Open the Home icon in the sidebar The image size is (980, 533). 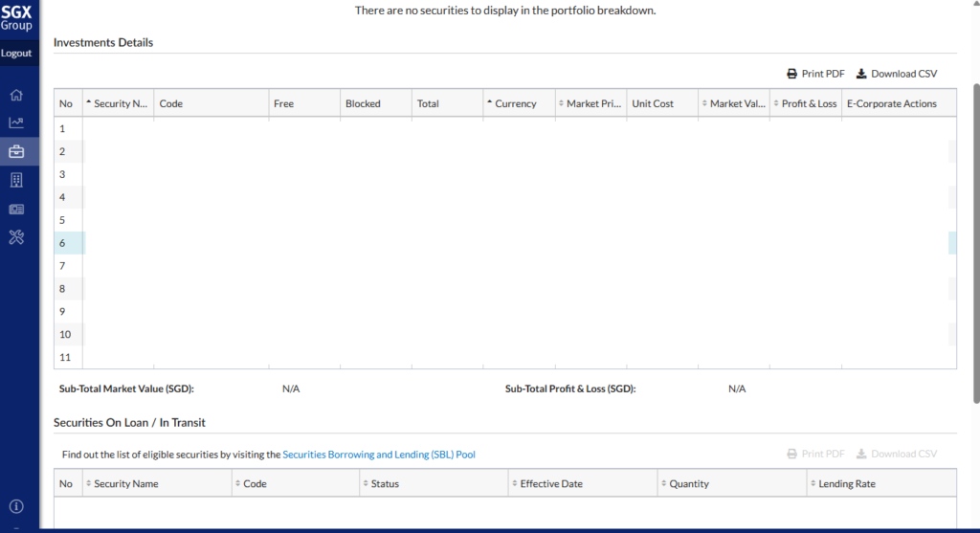tap(16, 95)
